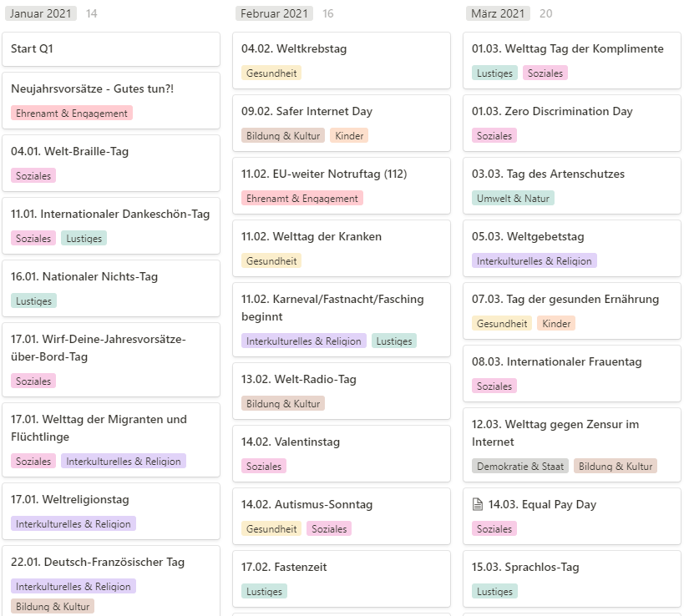
Task: Open the 16.01. Nationaler Nichts-Tag card
Action: point(111,289)
